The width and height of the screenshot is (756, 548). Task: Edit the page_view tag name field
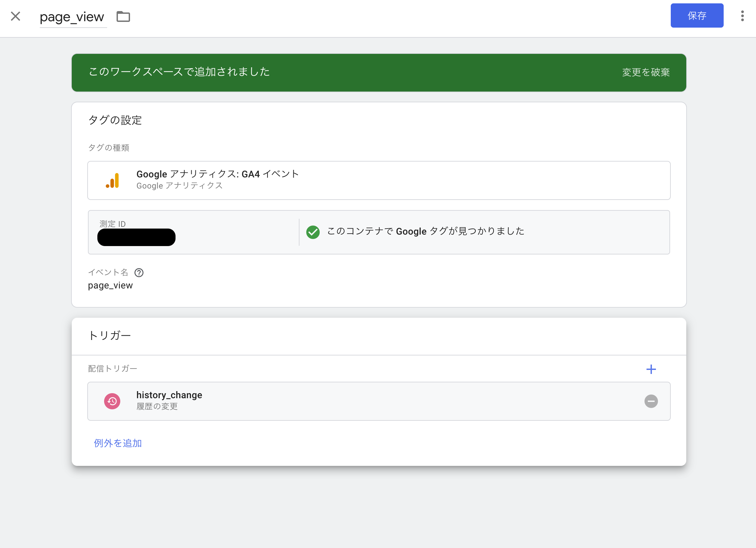click(x=72, y=17)
